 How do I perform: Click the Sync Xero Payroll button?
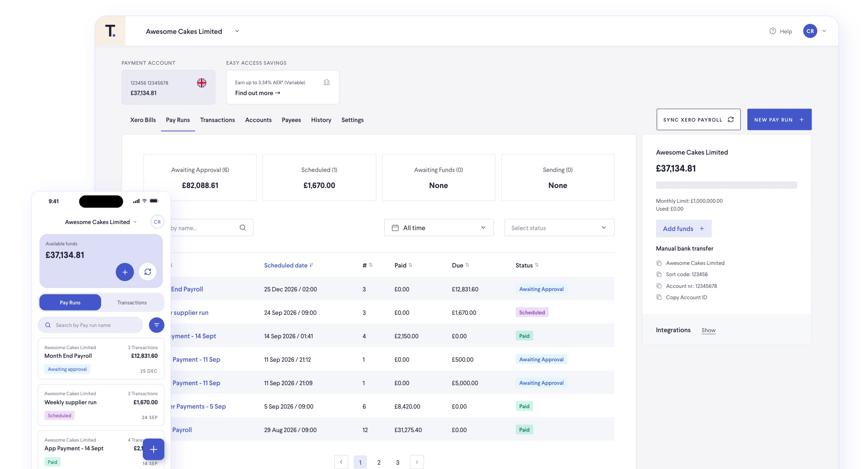point(699,119)
